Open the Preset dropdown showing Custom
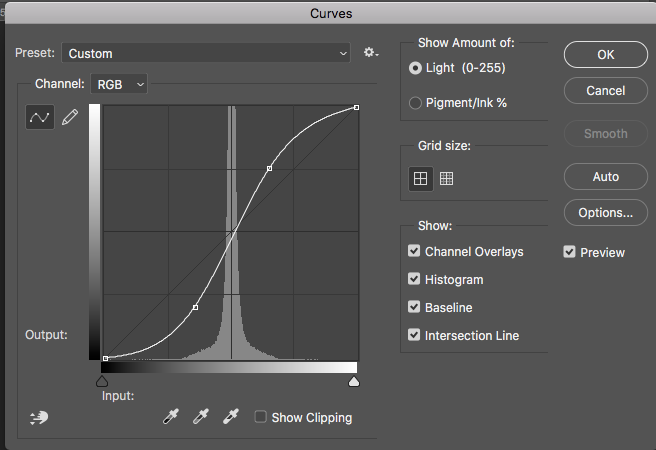 [x=207, y=53]
